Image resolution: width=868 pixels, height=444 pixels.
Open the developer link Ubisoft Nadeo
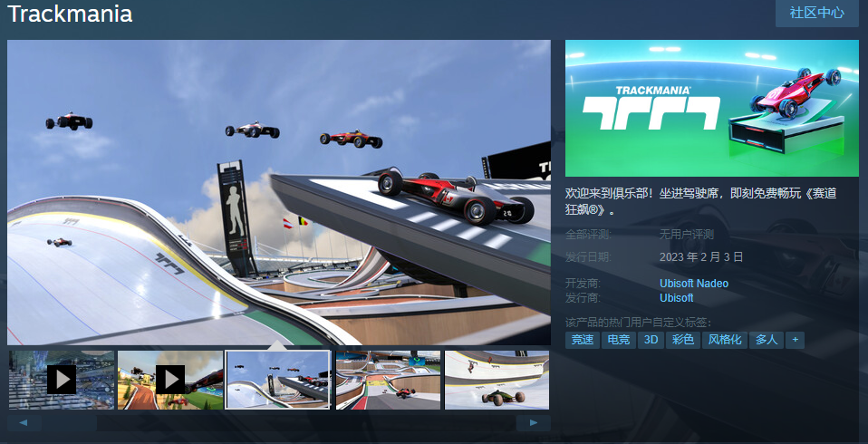point(694,284)
